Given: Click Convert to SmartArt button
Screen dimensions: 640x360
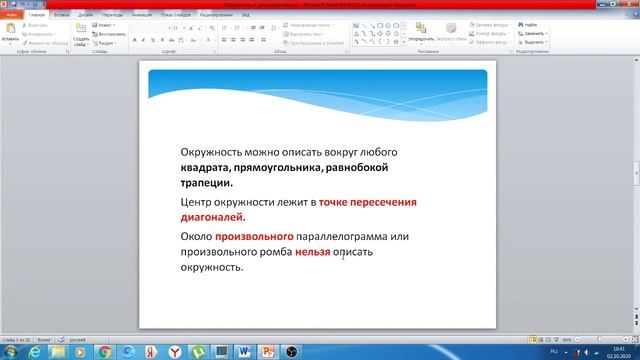Looking at the screenshot, I should pyautogui.click(x=313, y=43).
